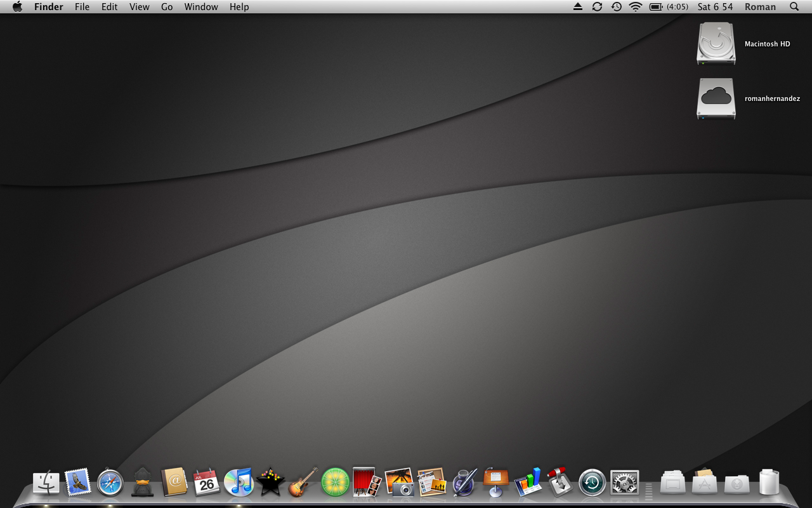Open iCal calendar showing Jul 26
This screenshot has width=812, height=508.
click(207, 483)
